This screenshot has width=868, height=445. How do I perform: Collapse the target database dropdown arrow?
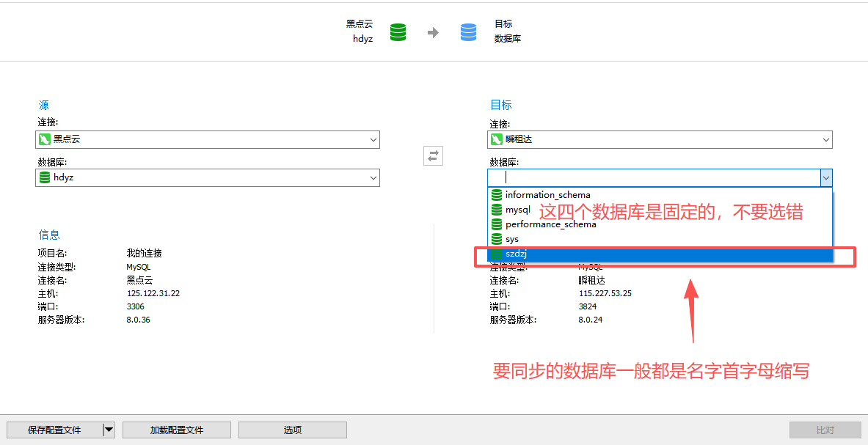click(825, 177)
